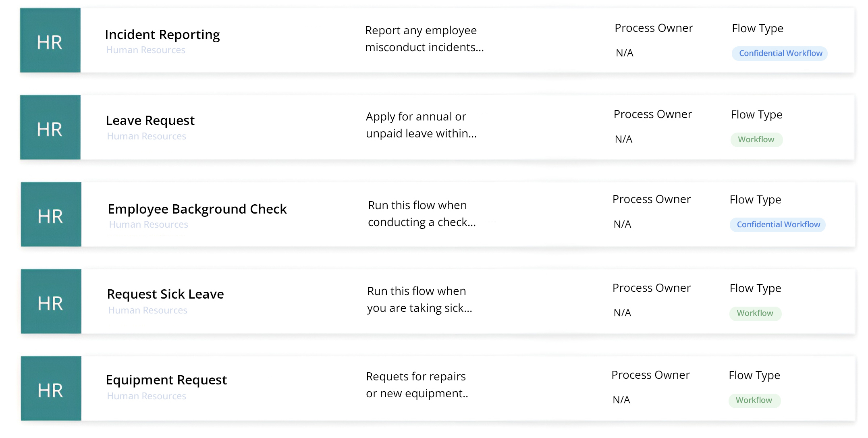Open the Employee Background Check card

(x=197, y=209)
